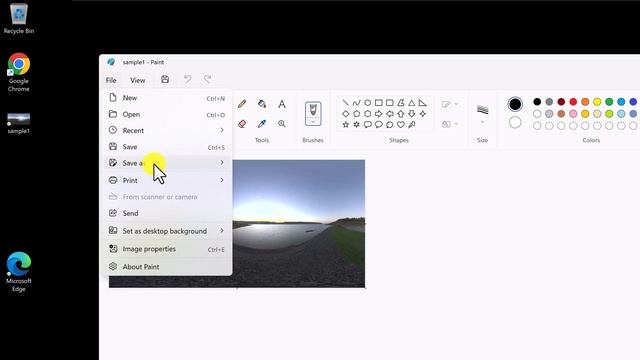Choose the right triangle shape
The image size is (640, 360).
[x=422, y=103]
